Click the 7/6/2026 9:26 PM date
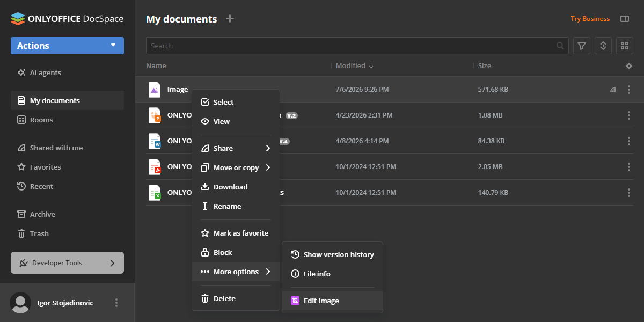Image resolution: width=644 pixels, height=322 pixels. (x=362, y=90)
